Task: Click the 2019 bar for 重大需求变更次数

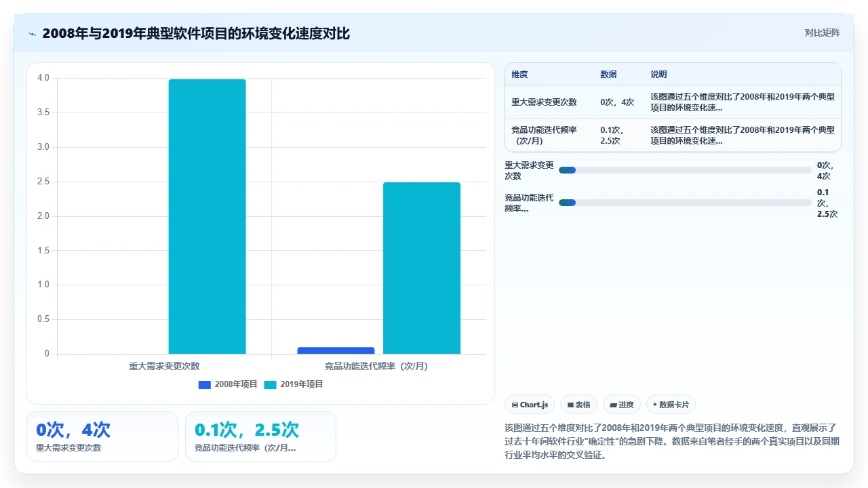Action: click(207, 216)
